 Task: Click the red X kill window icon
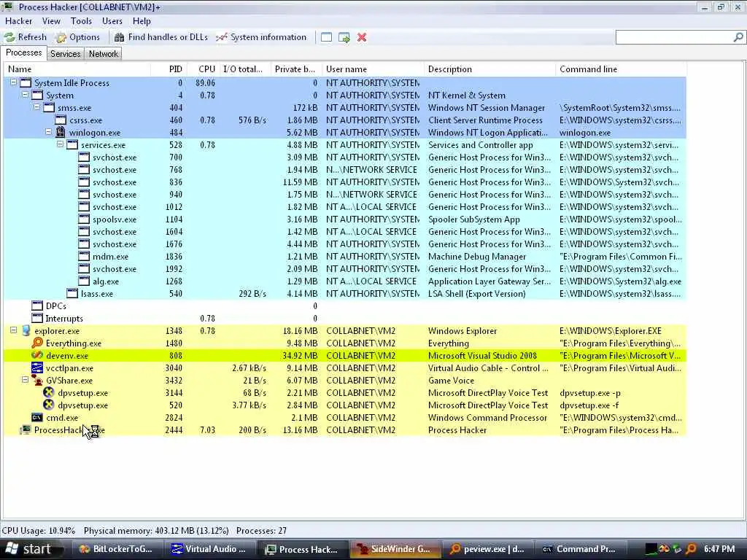[362, 37]
